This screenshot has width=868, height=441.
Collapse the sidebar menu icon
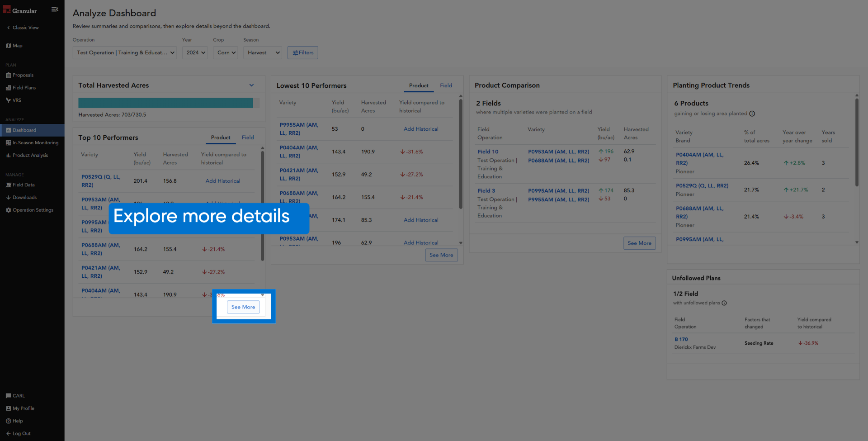pyautogui.click(x=55, y=9)
